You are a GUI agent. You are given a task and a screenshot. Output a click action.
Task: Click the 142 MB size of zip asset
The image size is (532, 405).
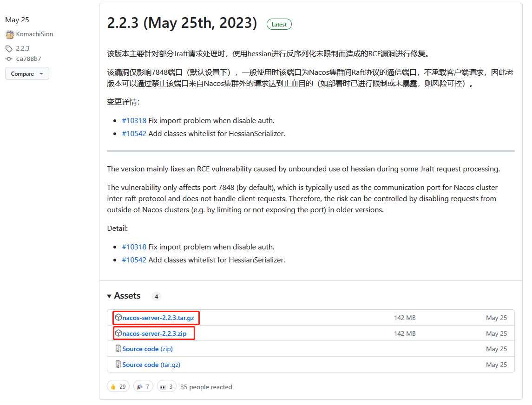tap(405, 333)
